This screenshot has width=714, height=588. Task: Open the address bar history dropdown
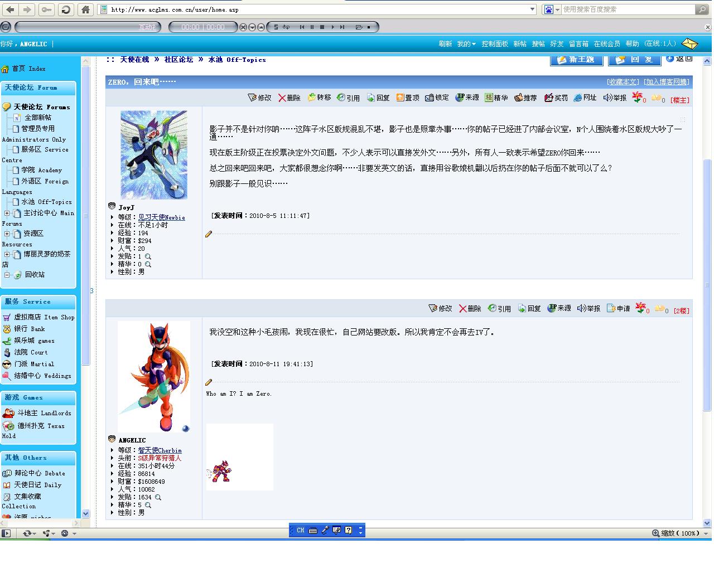pyautogui.click(x=532, y=9)
